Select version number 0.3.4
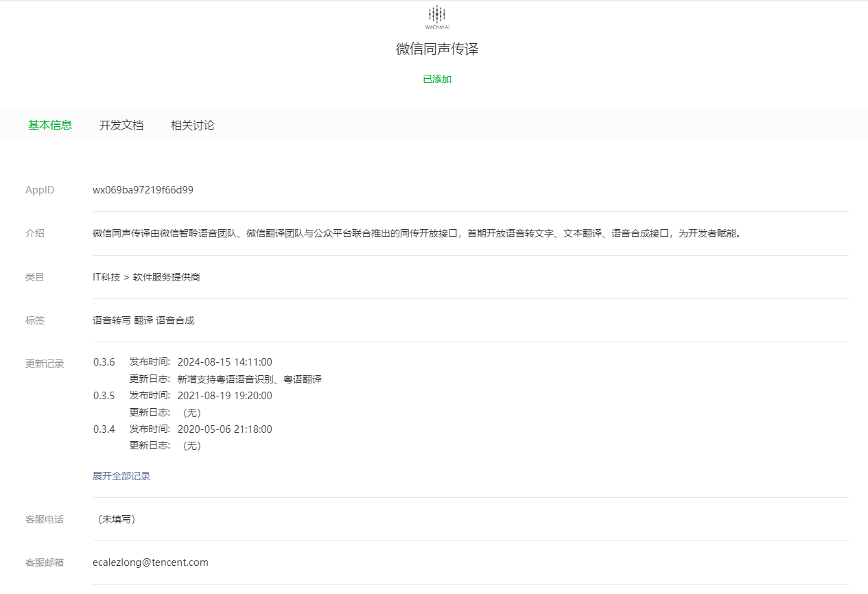The height and width of the screenshot is (594, 868). [x=104, y=429]
